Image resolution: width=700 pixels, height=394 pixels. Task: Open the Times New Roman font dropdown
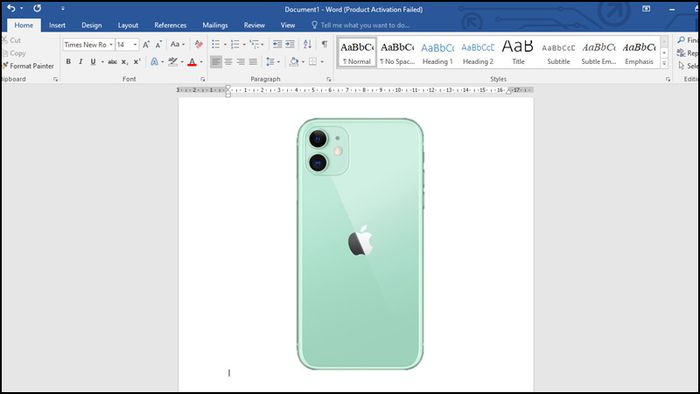88,45
